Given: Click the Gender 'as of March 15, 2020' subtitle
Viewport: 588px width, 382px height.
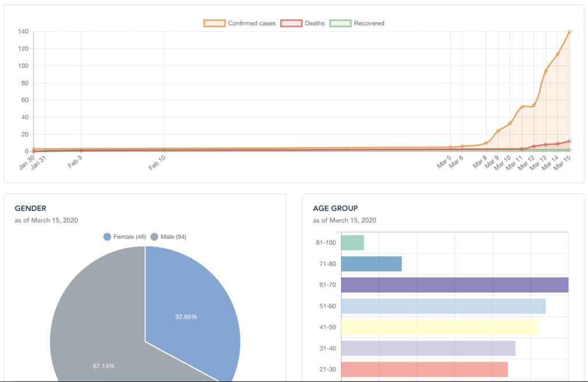Looking at the screenshot, I should coord(46,220).
